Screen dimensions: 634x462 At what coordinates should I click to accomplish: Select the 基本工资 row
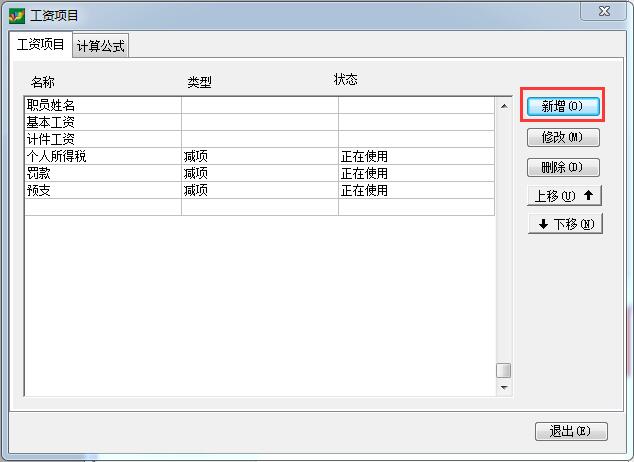click(x=259, y=122)
